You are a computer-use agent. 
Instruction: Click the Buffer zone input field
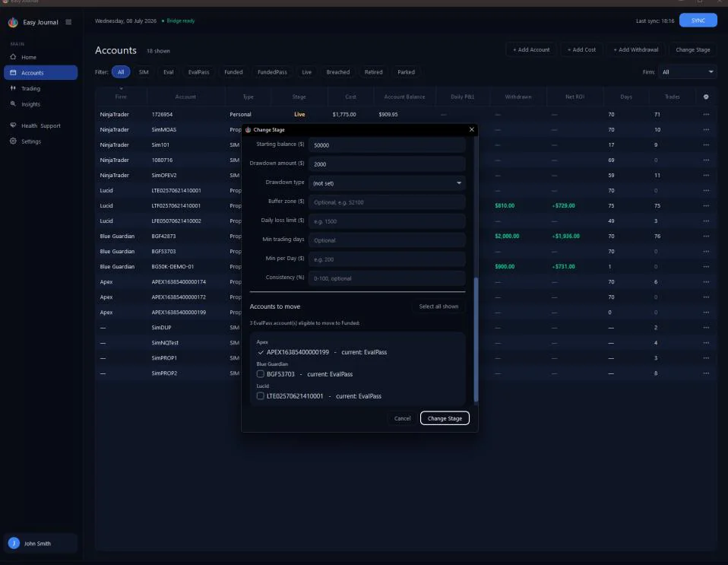[x=387, y=202]
